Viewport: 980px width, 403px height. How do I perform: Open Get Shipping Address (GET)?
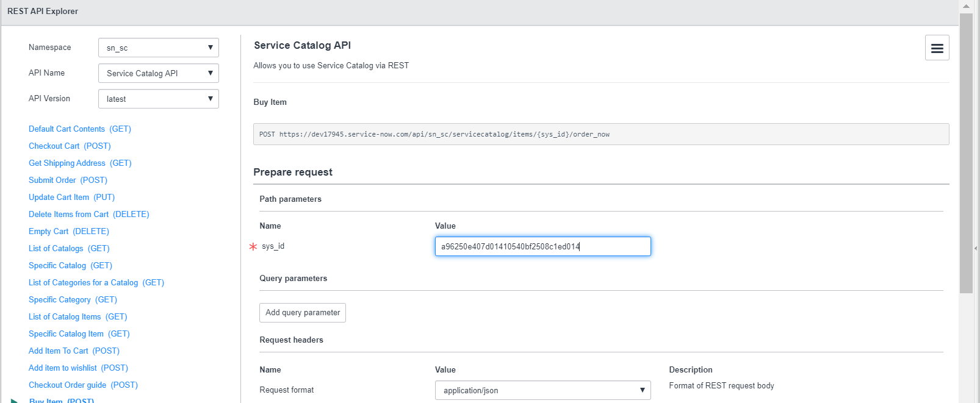(80, 163)
